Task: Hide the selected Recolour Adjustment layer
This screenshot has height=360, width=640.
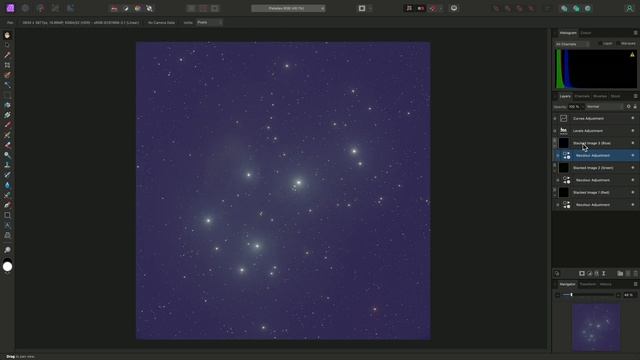Action: pyautogui.click(x=633, y=155)
